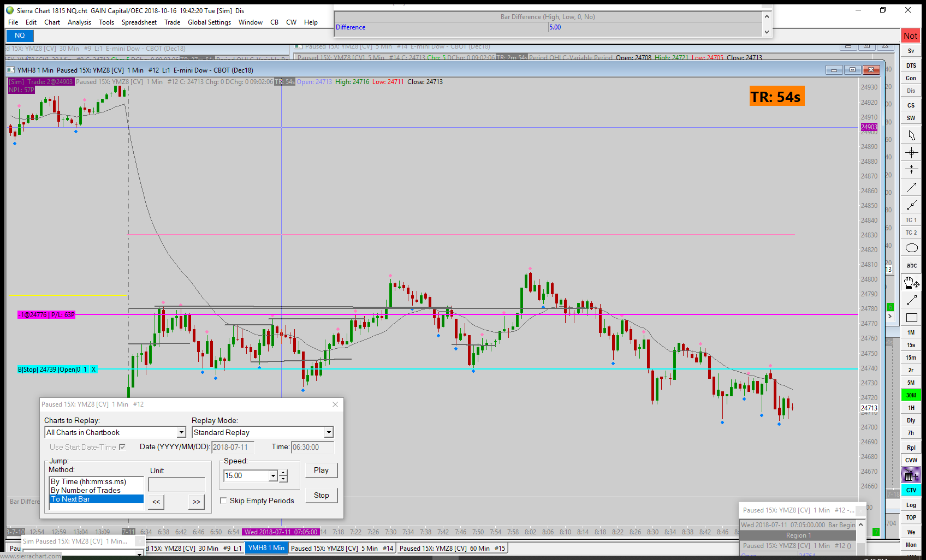Click the replay Time input field
The width and height of the screenshot is (926, 560).
313,447
